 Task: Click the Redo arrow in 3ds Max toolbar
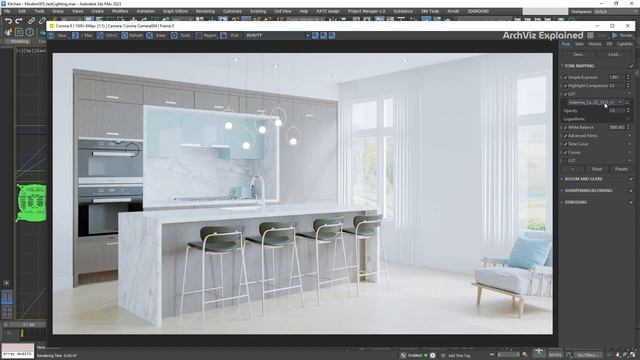[19, 21]
